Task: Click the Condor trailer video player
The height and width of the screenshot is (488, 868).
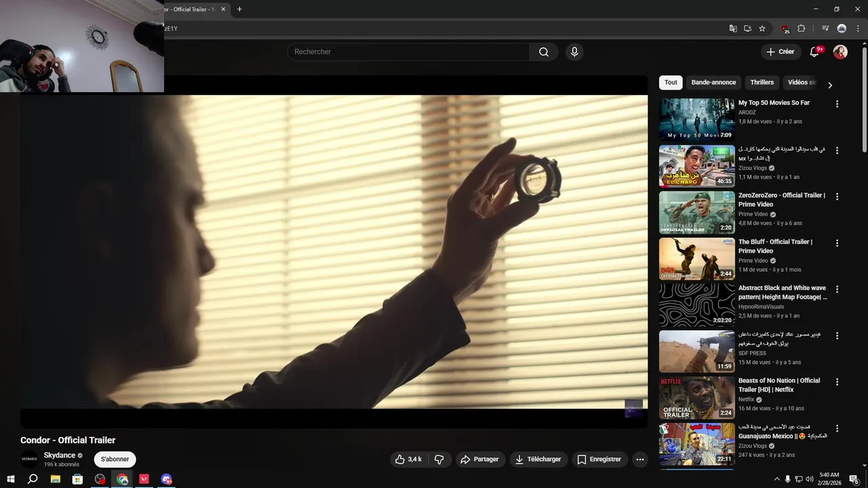Action: click(x=334, y=251)
